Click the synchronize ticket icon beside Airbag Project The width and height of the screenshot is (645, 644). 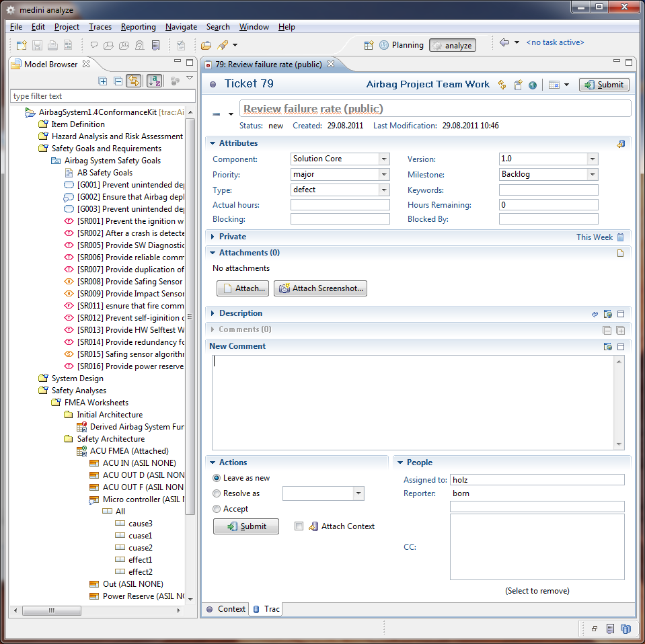(502, 85)
